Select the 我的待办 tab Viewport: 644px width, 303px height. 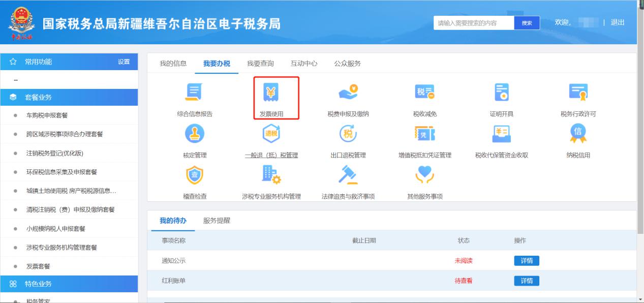pos(173,221)
